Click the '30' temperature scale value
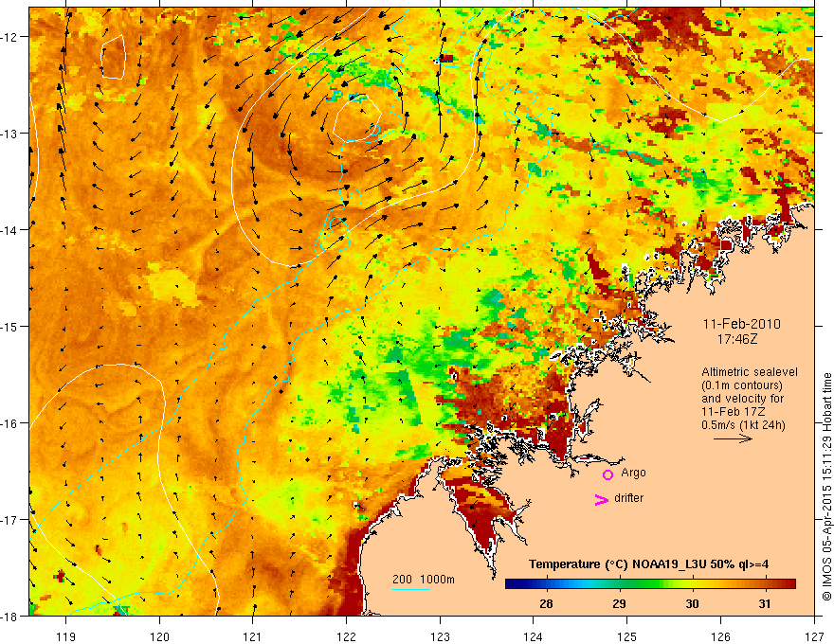Viewport: 834px width, 644px height. point(692,604)
